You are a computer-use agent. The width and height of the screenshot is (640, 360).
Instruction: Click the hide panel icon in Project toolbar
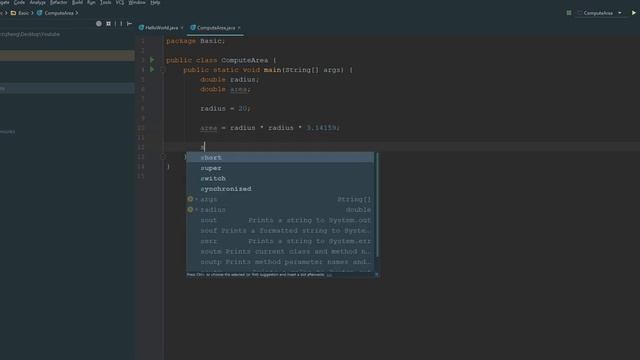[x=129, y=24]
